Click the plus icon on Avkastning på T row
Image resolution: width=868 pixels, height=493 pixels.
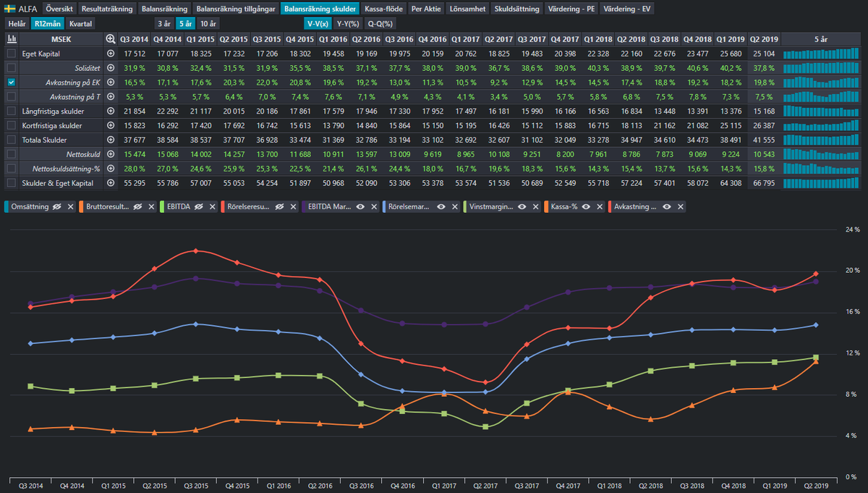(x=111, y=96)
